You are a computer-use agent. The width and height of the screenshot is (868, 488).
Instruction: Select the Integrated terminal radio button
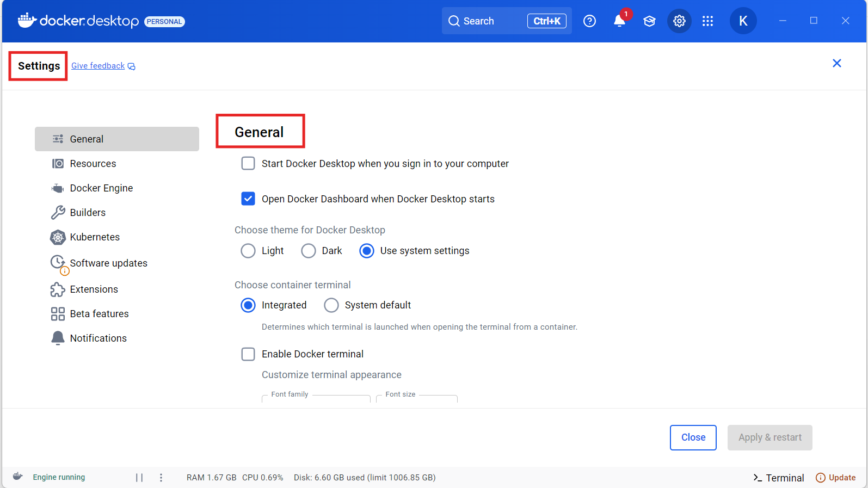(248, 305)
